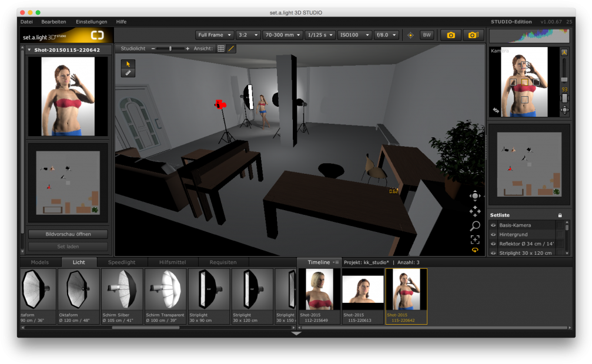Click the Set laden button
This screenshot has height=364, width=592.
(68, 247)
